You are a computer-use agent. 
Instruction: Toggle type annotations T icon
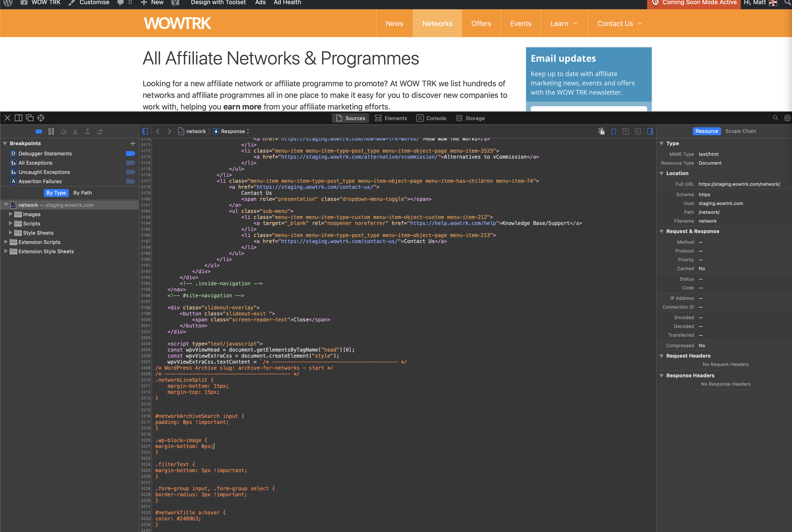pos(626,131)
